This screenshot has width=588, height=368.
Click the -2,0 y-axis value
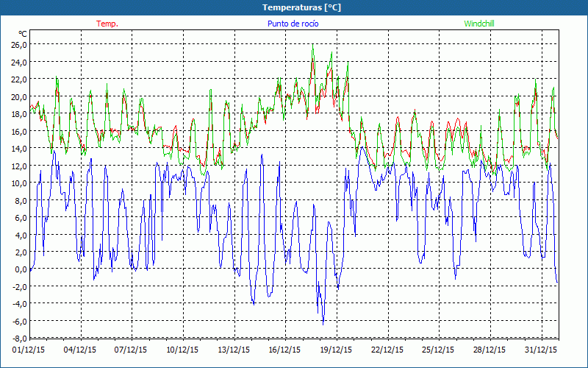tap(20, 286)
